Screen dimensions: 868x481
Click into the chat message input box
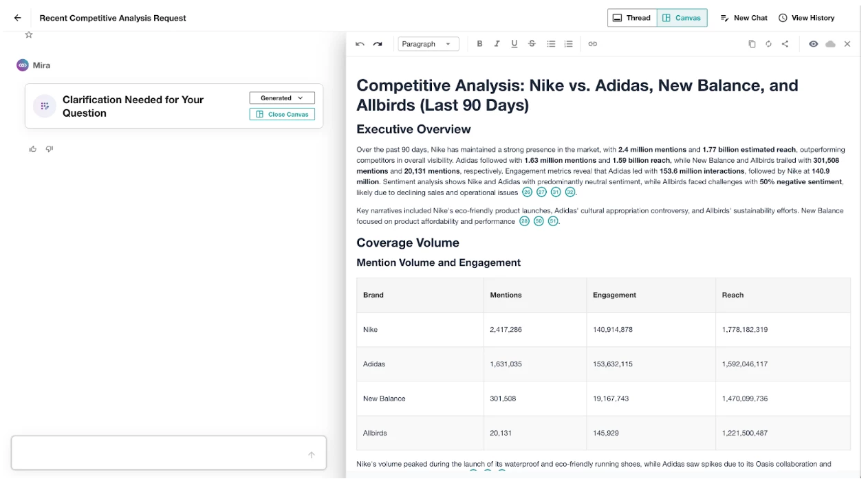[x=169, y=453]
